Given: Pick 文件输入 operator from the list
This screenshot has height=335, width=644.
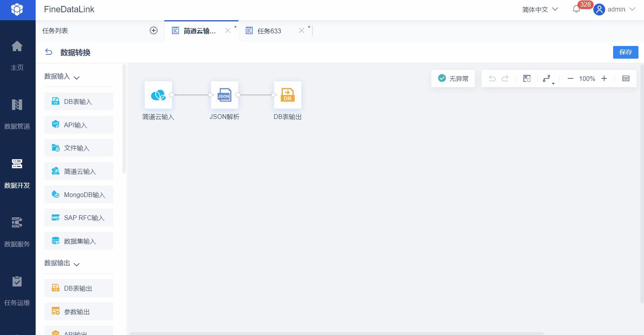Looking at the screenshot, I should tap(79, 148).
